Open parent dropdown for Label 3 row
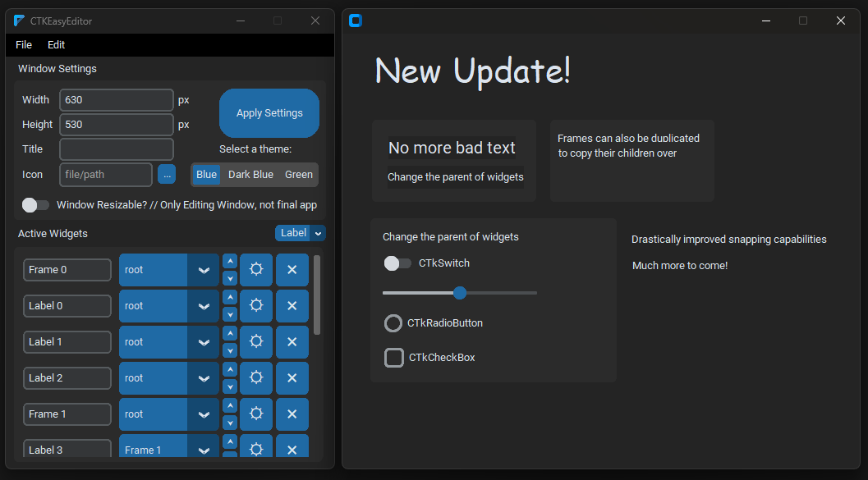The height and width of the screenshot is (480, 868). pos(169,447)
